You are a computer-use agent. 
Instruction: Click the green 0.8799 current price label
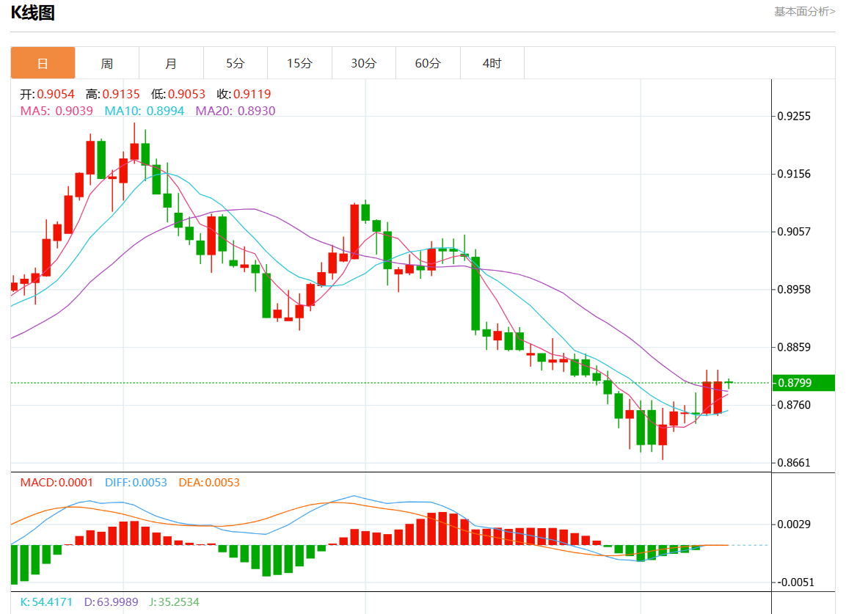803,383
